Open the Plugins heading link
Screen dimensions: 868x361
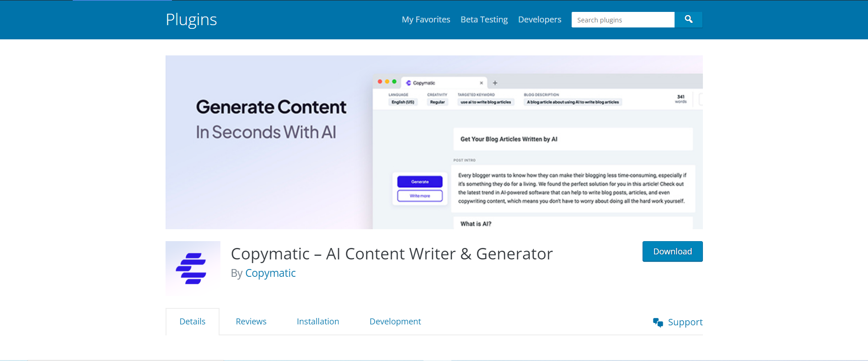pos(191,20)
